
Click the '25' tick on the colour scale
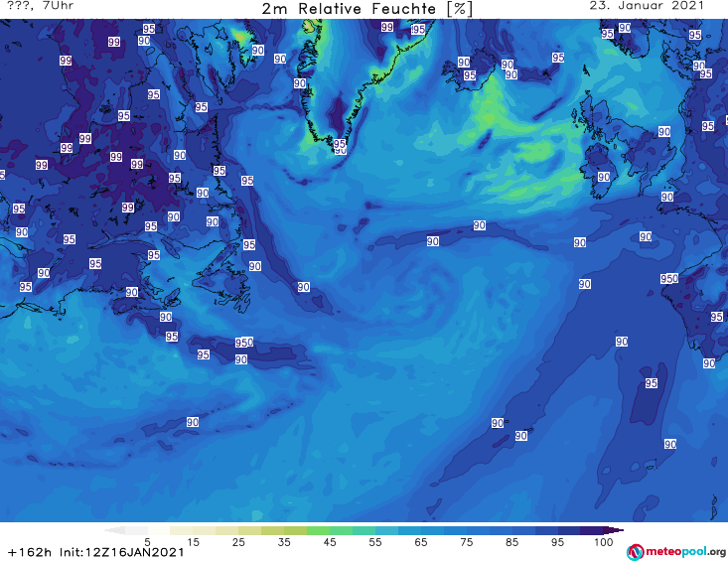coord(238,542)
